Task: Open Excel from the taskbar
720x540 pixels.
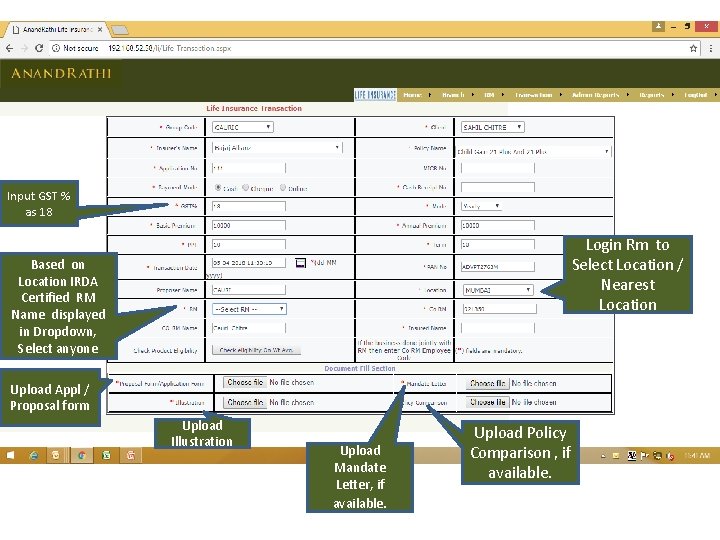Action: 106,455
